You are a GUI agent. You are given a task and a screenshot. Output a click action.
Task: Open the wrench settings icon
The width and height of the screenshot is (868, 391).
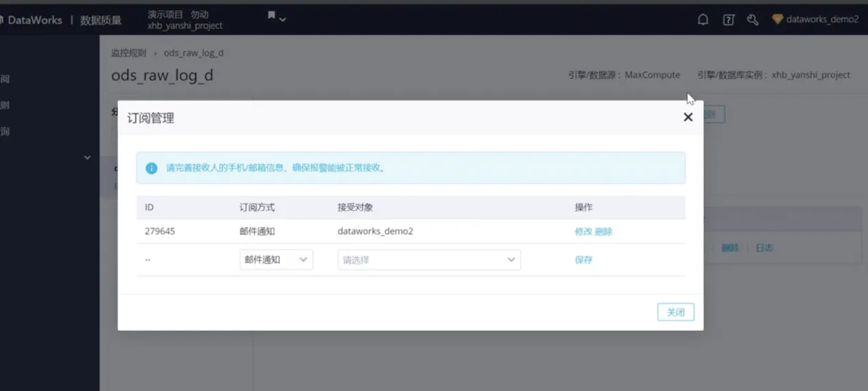(752, 20)
